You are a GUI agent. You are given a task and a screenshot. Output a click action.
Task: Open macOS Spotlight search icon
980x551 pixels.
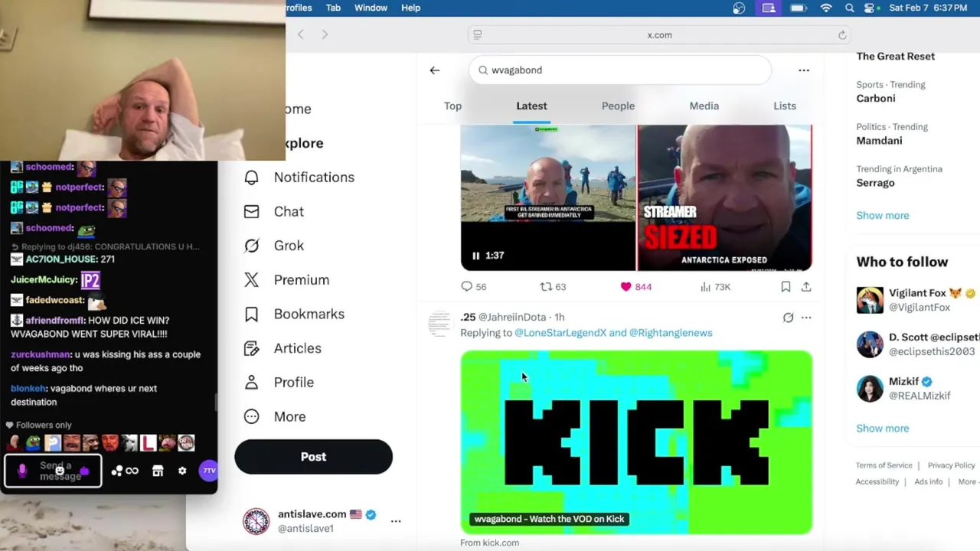(849, 8)
